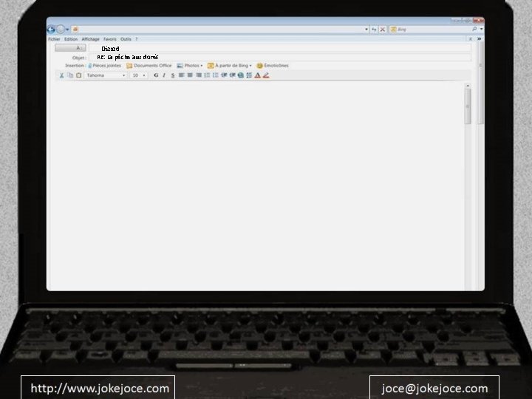Toggle underline S formatting
The image size is (532, 399).
point(173,75)
